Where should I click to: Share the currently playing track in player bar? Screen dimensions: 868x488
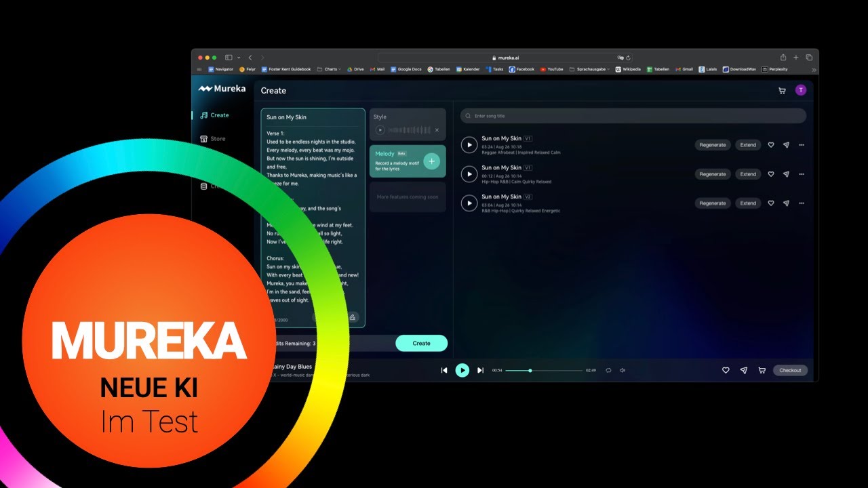744,371
